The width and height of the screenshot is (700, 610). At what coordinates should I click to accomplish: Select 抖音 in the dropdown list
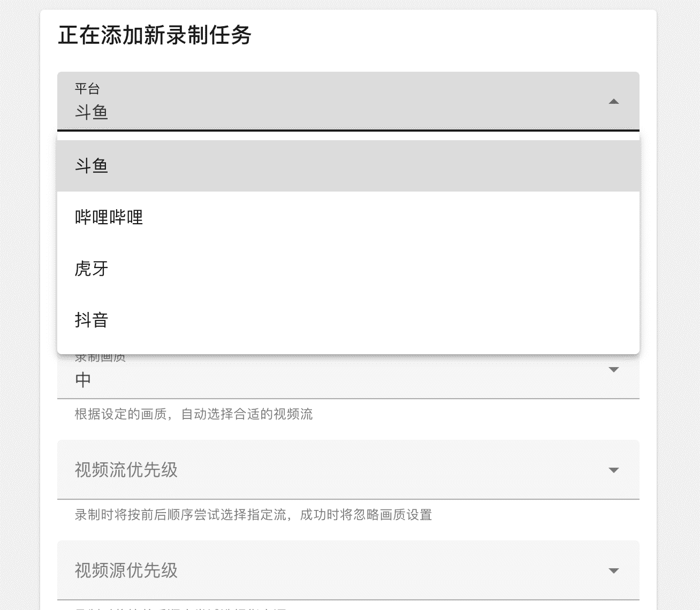coord(92,320)
